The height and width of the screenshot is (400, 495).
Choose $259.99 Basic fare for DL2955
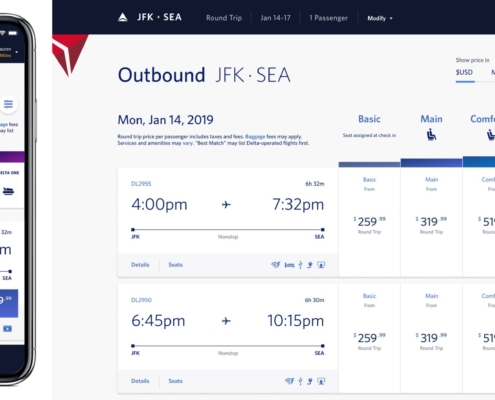click(369, 222)
